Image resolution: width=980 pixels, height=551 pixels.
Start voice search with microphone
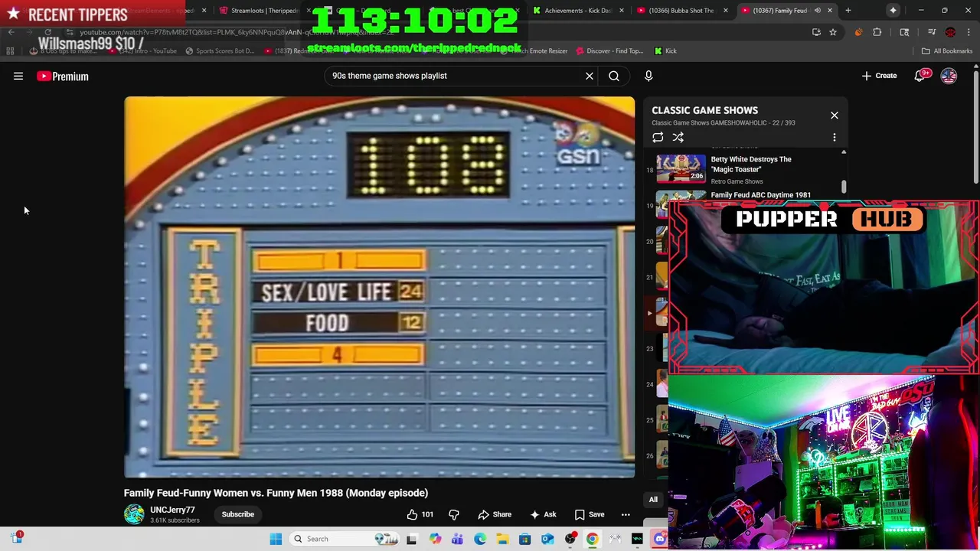click(x=648, y=76)
